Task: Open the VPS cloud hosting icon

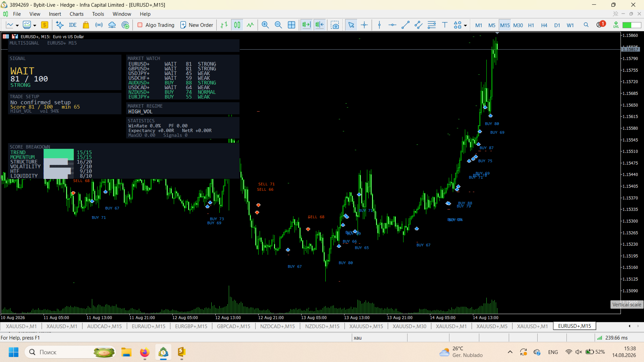Action: pyautogui.click(x=112, y=25)
